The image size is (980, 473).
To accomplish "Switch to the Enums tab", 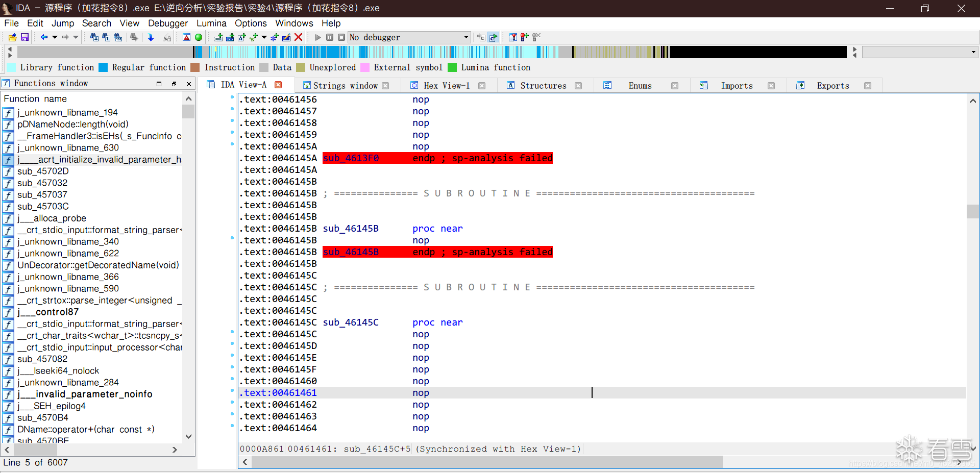I will (x=640, y=86).
